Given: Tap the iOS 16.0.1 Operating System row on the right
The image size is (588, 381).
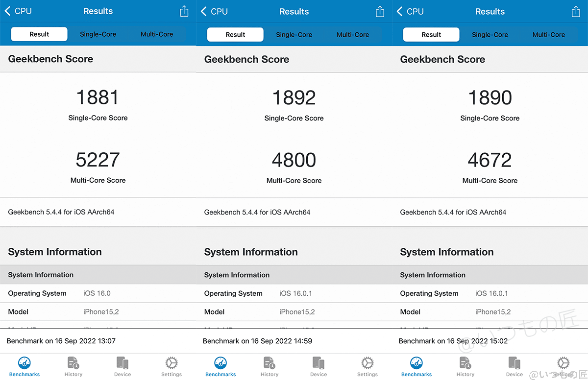Looking at the screenshot, I should [490, 293].
